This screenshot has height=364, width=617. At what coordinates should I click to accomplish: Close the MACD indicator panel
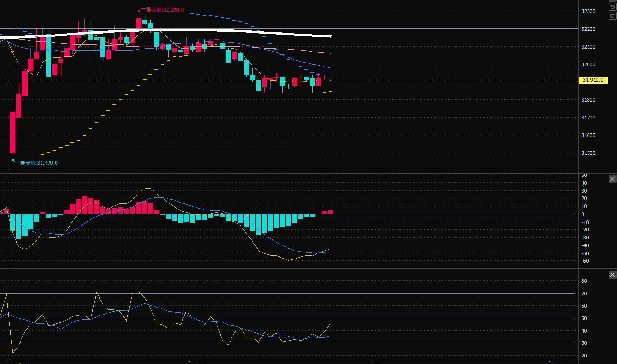tap(612, 179)
